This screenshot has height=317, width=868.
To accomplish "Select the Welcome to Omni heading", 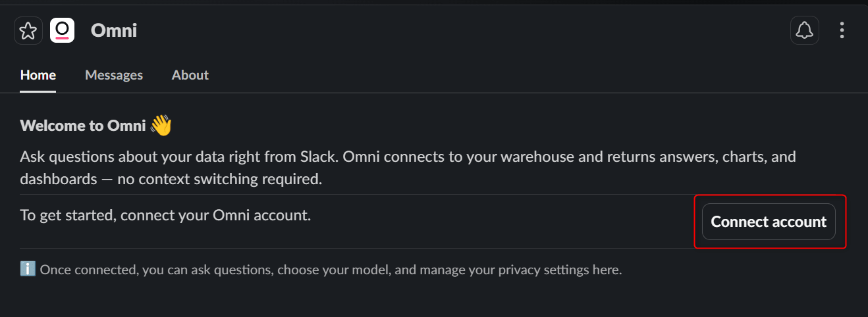I will click(x=83, y=126).
